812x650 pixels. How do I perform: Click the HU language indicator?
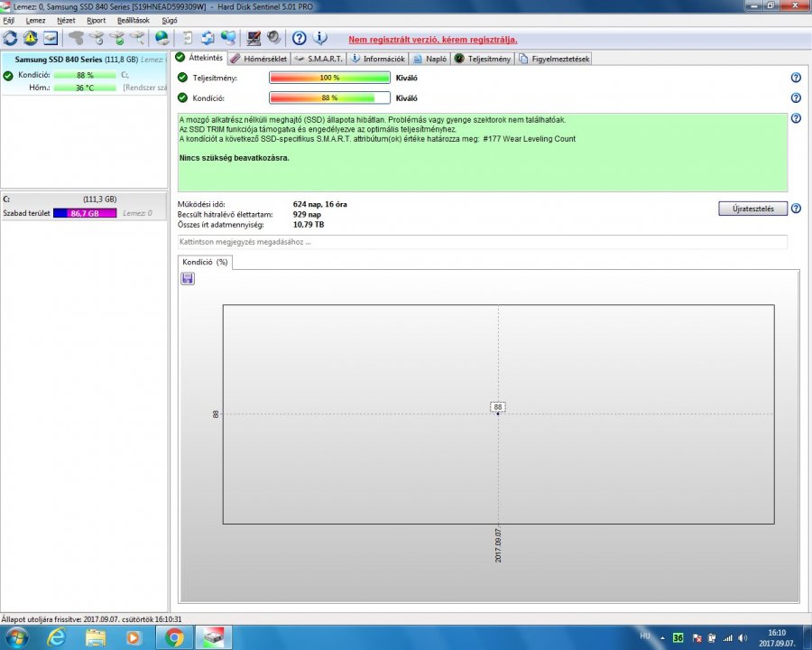(645, 636)
